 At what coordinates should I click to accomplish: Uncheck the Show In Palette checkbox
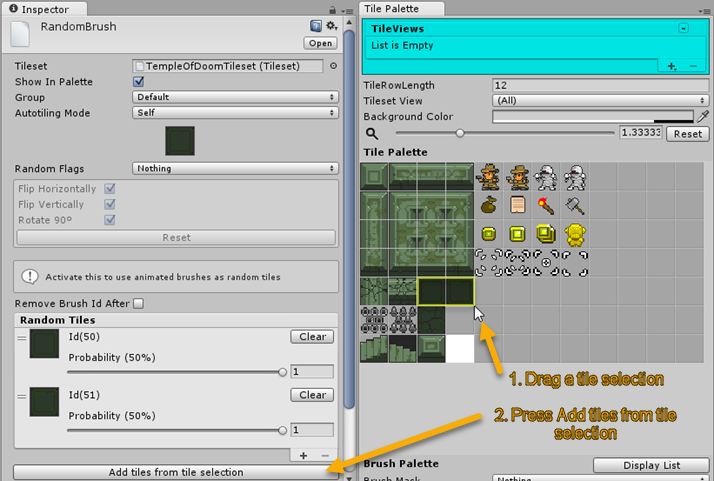click(138, 82)
